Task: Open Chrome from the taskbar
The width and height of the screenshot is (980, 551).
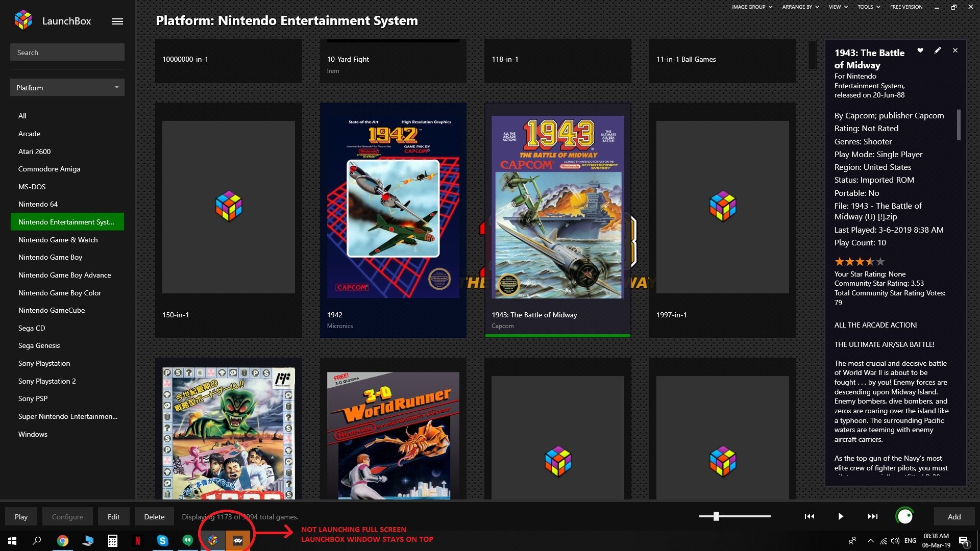Action: (63, 541)
